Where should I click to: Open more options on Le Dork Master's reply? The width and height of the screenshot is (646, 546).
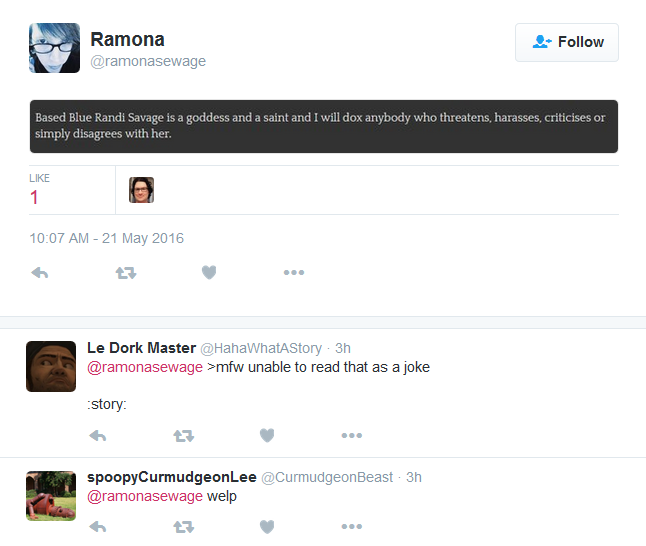tap(352, 435)
